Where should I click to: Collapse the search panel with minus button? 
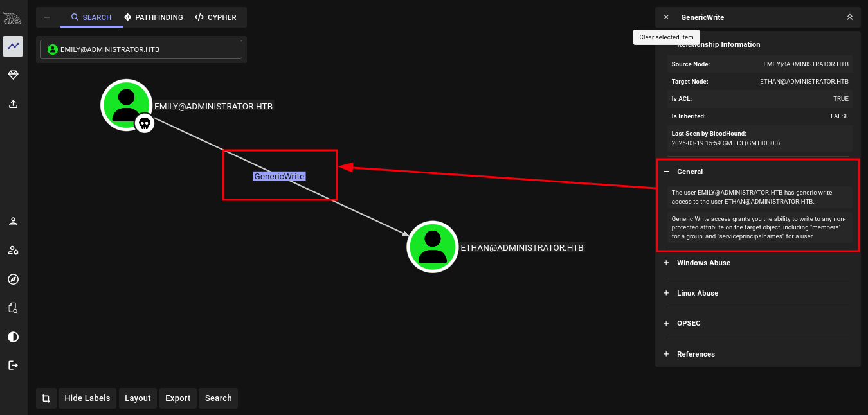47,17
